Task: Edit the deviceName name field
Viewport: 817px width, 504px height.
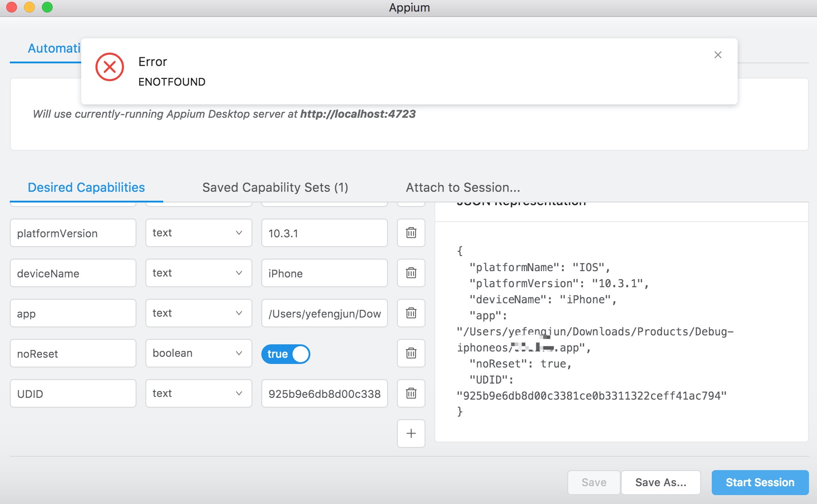Action: [73, 273]
